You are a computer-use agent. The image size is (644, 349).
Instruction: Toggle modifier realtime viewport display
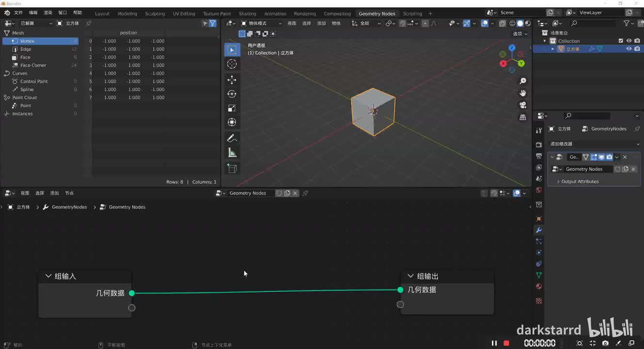(601, 157)
